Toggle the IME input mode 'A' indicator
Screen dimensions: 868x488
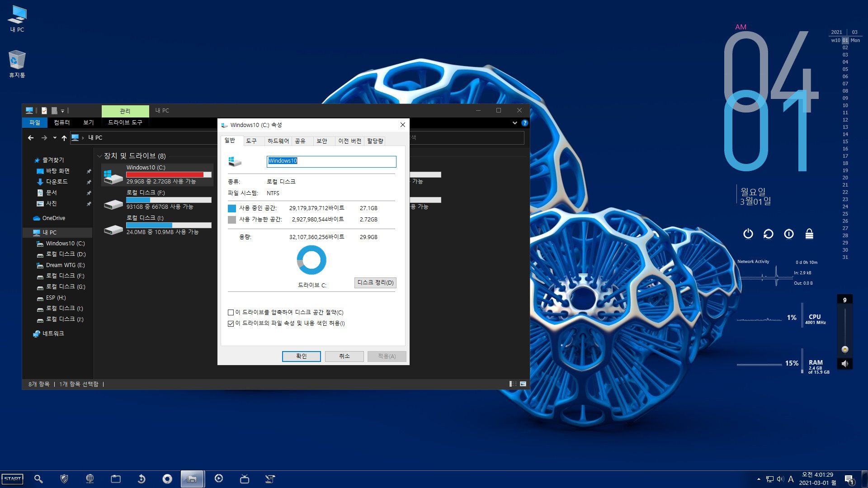click(x=791, y=479)
